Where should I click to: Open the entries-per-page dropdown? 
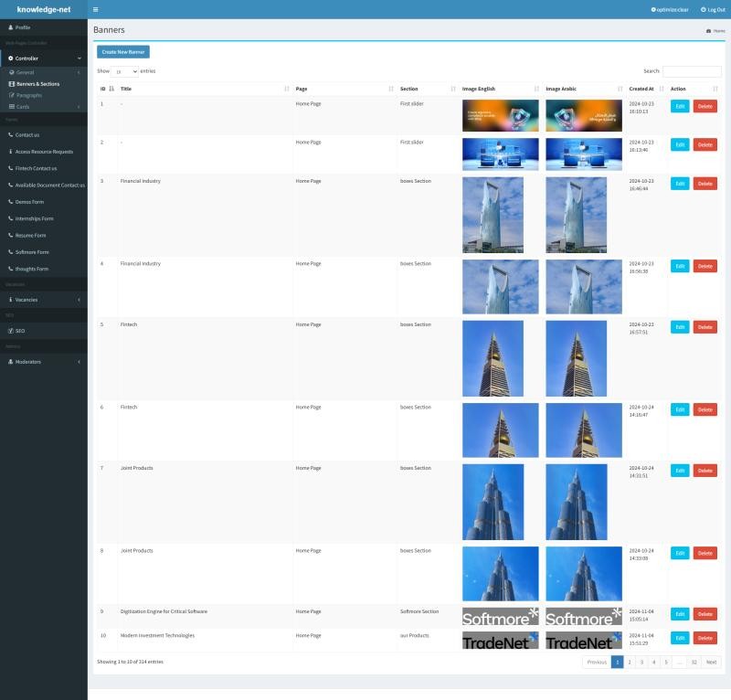[x=125, y=70]
